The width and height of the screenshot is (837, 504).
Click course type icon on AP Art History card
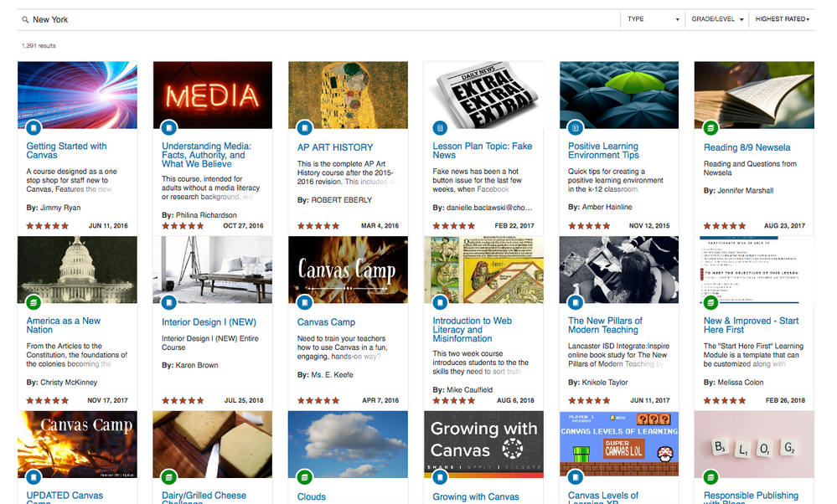(304, 128)
